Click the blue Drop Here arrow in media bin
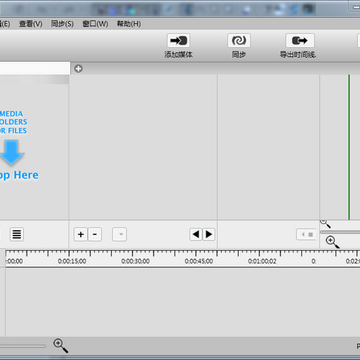The height and width of the screenshot is (360, 360). pyautogui.click(x=12, y=152)
